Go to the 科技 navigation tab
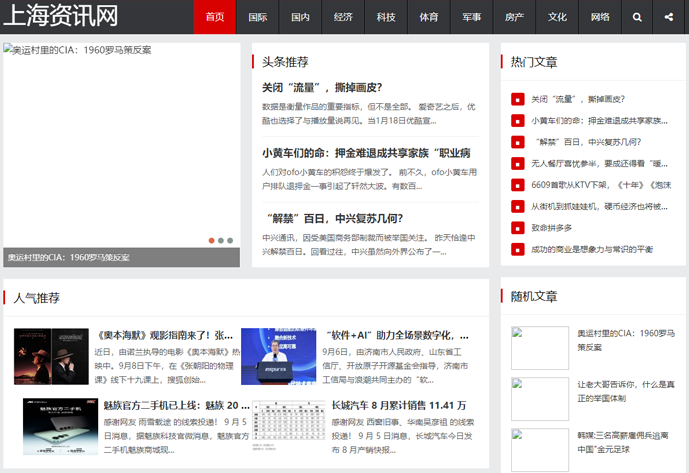Viewport: 689px width, 473px height. coord(386,17)
